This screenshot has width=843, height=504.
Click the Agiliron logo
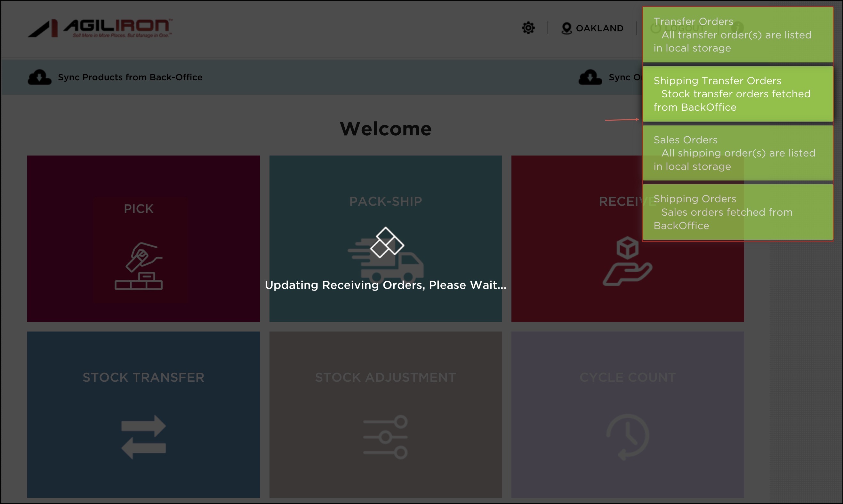pos(100,28)
